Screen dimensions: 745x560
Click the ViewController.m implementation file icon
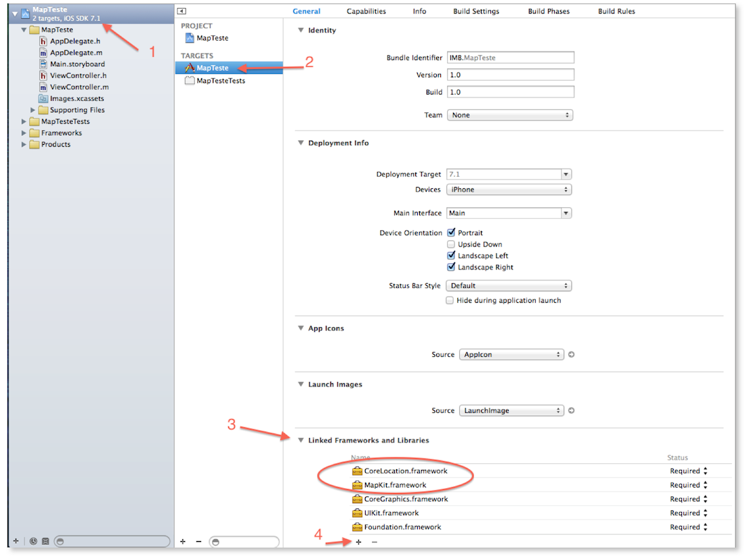click(43, 87)
